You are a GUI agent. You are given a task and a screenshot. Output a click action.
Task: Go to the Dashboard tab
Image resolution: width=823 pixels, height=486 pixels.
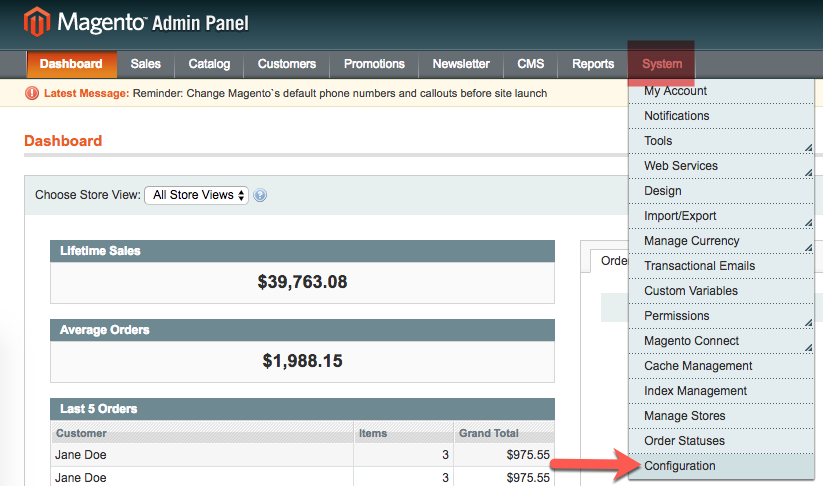[x=71, y=64]
